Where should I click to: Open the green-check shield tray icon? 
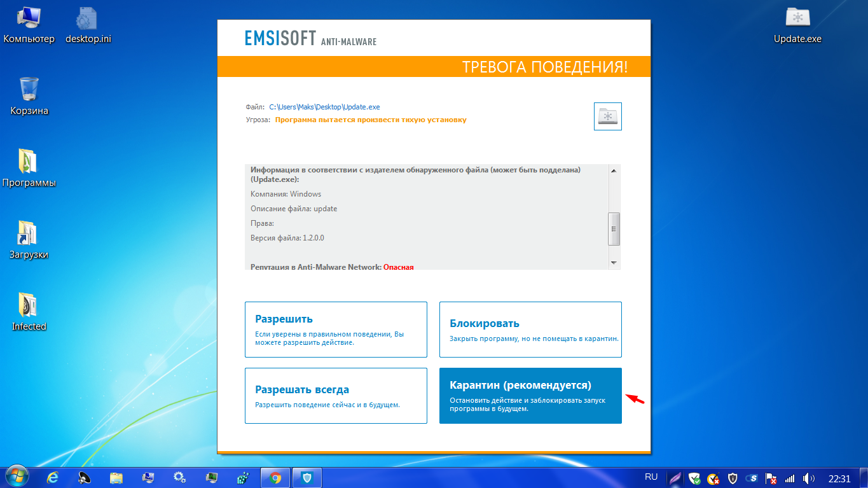[695, 478]
